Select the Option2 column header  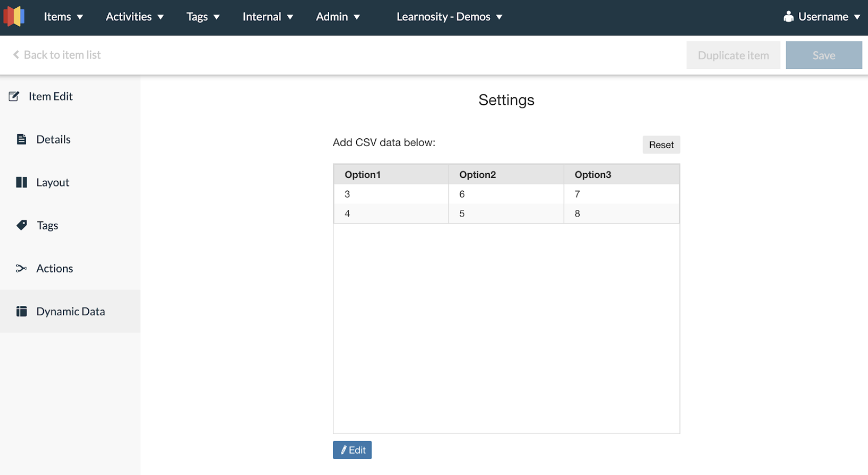click(477, 175)
